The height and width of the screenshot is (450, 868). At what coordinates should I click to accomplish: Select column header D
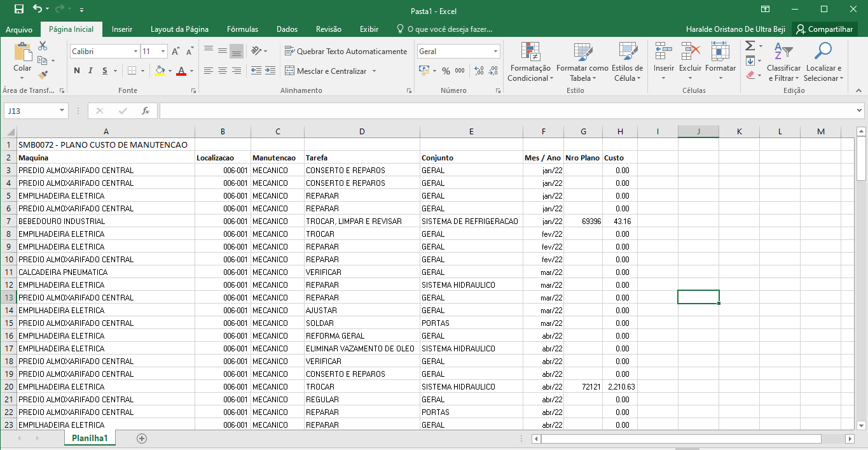tap(362, 132)
